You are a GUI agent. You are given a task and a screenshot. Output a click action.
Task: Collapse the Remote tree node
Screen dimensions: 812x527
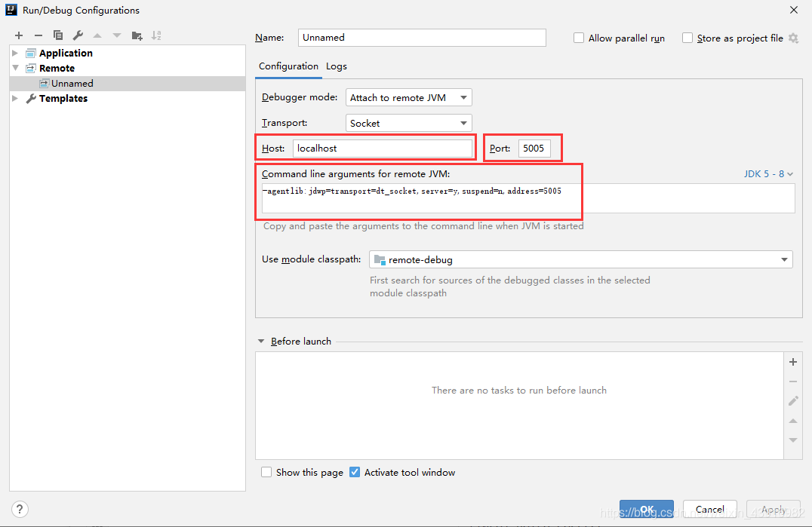pyautogui.click(x=15, y=68)
